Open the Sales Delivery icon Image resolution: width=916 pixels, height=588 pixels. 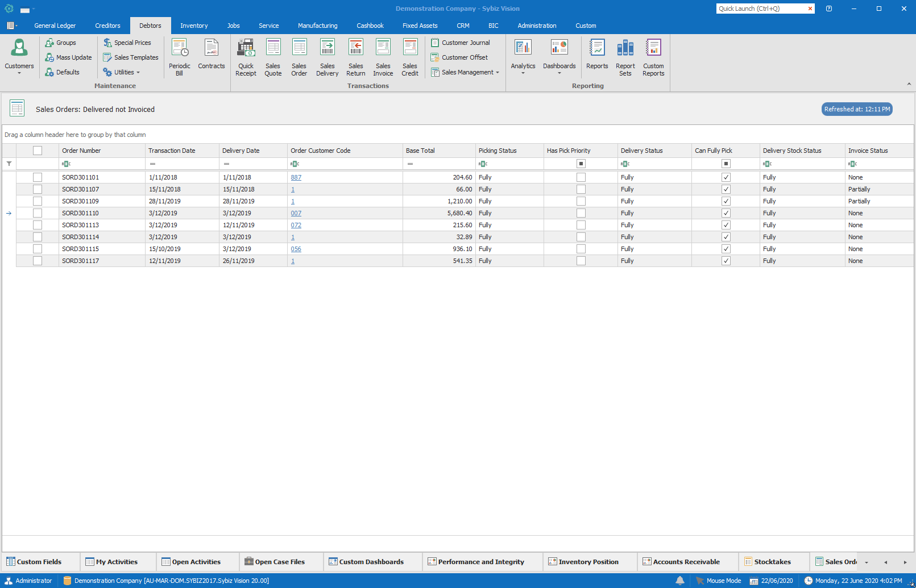(x=327, y=57)
